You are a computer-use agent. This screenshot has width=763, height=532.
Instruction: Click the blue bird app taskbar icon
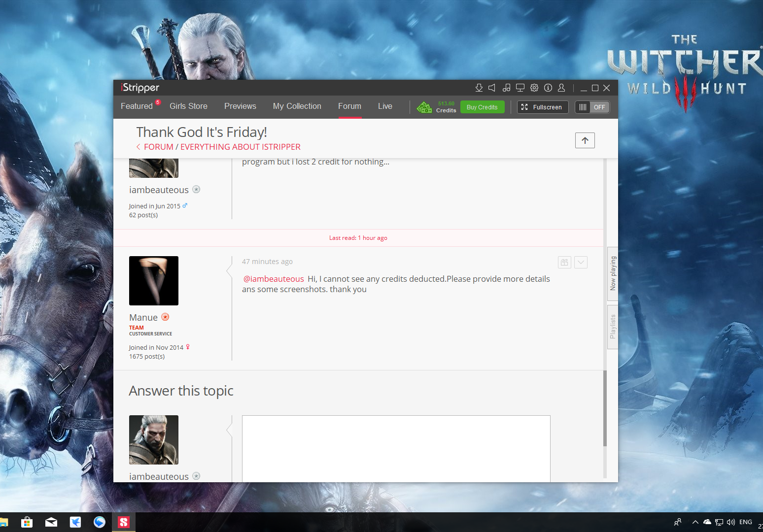pos(75,522)
